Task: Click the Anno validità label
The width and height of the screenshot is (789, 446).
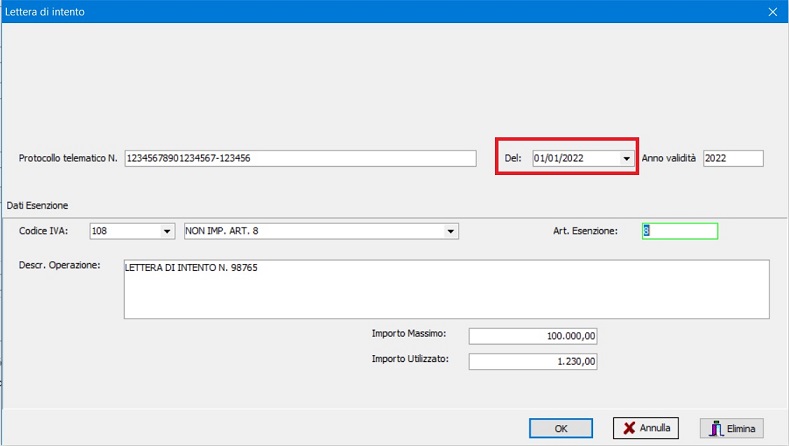Action: click(x=668, y=158)
